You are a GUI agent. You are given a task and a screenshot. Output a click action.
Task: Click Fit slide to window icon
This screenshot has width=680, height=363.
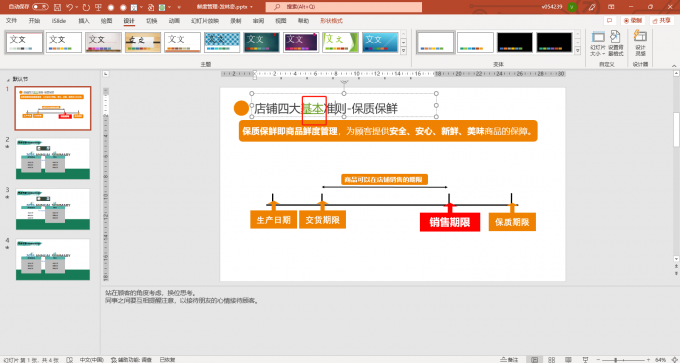point(674,360)
